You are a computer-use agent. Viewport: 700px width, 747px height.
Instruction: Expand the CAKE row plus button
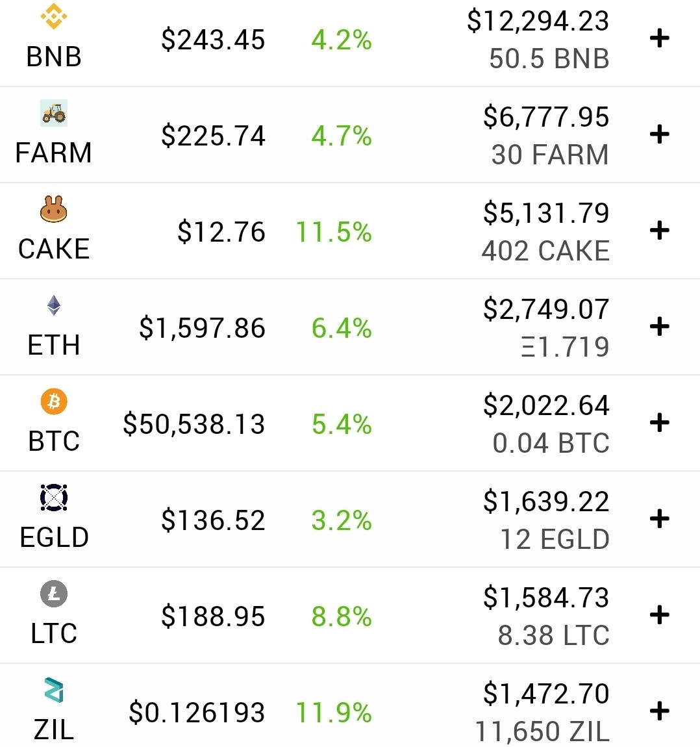tap(660, 231)
